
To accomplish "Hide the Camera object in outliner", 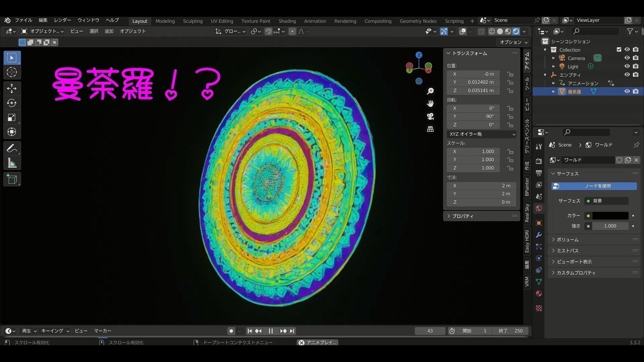I will [x=627, y=58].
